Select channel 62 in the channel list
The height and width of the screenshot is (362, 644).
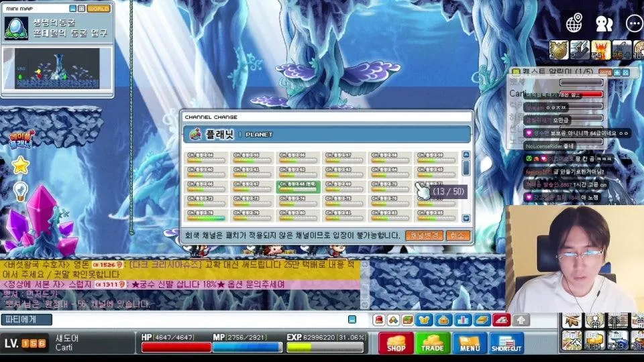299,172
